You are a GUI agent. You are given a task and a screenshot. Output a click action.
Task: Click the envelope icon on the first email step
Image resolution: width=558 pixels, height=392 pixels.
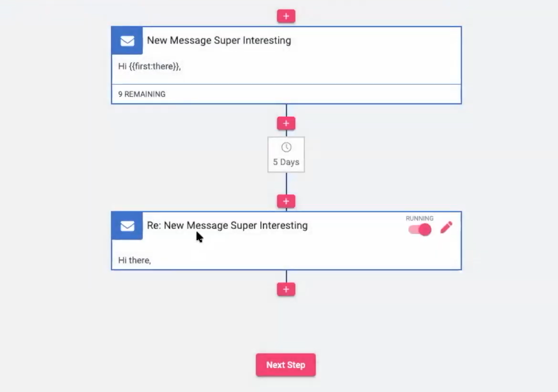click(126, 40)
